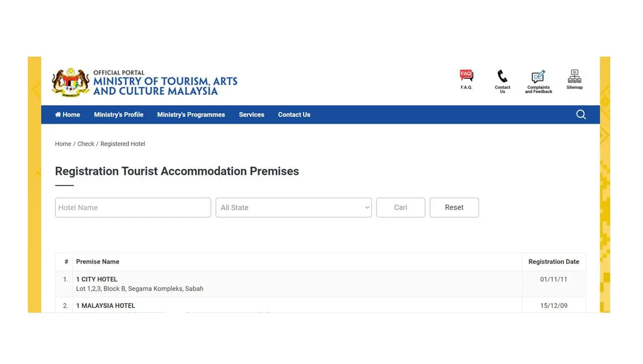Open the Sitemap icon
Image resolution: width=643 pixels, height=364 pixels.
574,76
